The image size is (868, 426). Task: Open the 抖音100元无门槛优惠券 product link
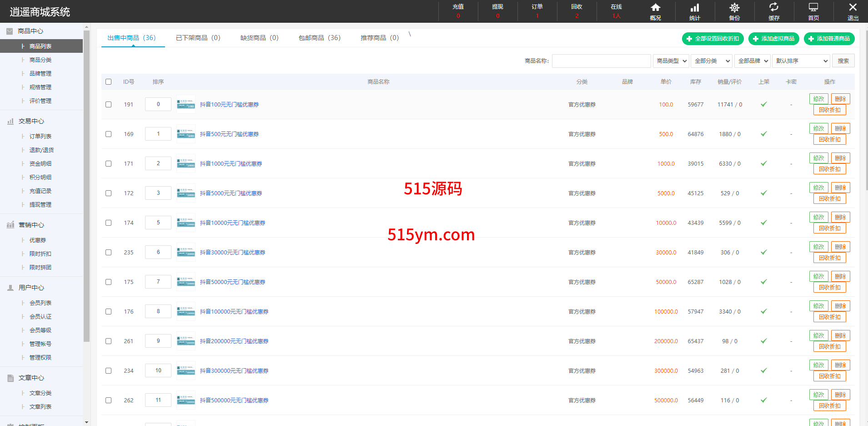(x=229, y=105)
